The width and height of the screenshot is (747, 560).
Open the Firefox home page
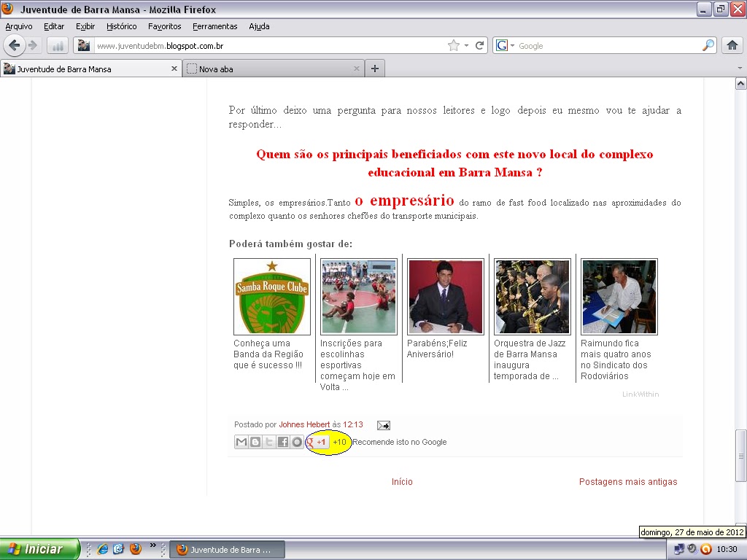[x=732, y=46]
